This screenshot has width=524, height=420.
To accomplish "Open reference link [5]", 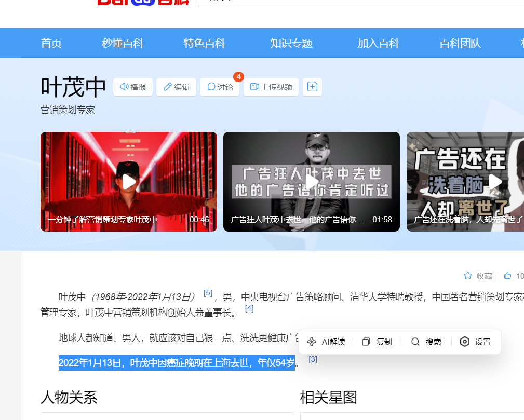I will point(208,293).
